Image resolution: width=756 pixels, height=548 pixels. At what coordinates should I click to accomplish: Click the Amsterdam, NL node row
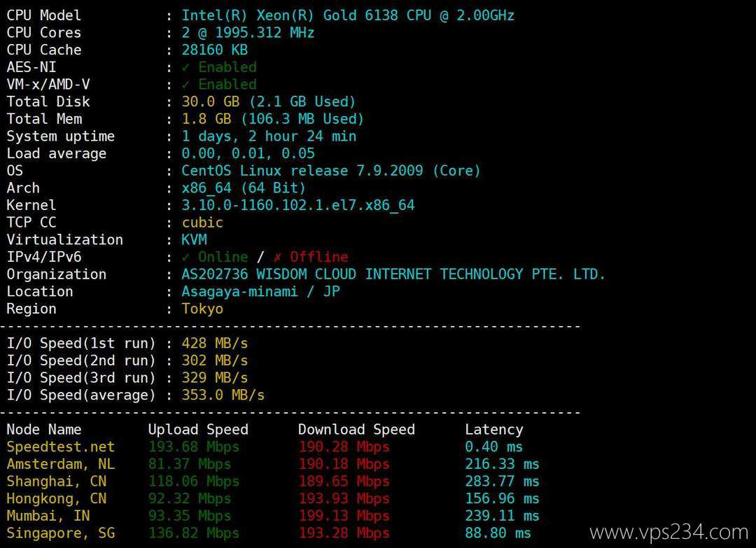273,464
